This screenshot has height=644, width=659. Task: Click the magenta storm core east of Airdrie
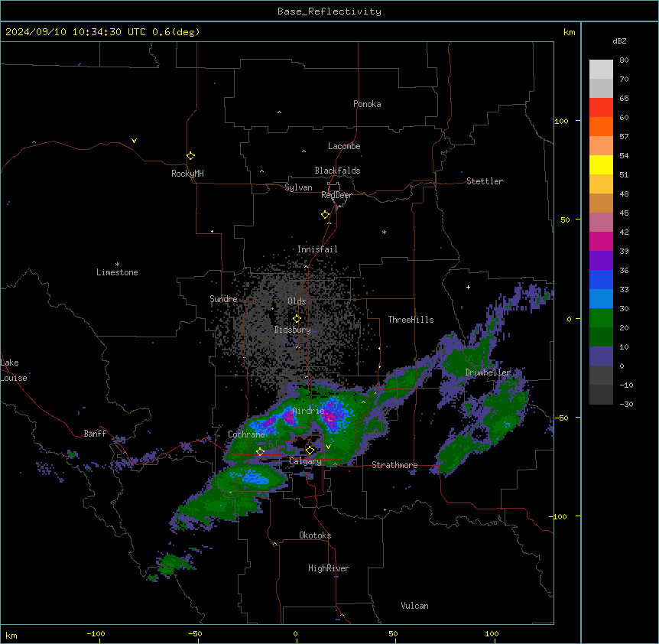pos(332,414)
